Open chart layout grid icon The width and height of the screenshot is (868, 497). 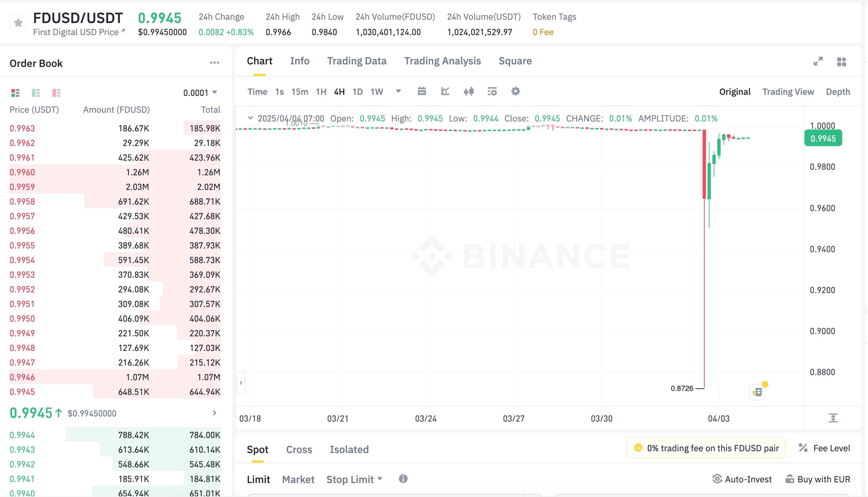click(x=842, y=61)
